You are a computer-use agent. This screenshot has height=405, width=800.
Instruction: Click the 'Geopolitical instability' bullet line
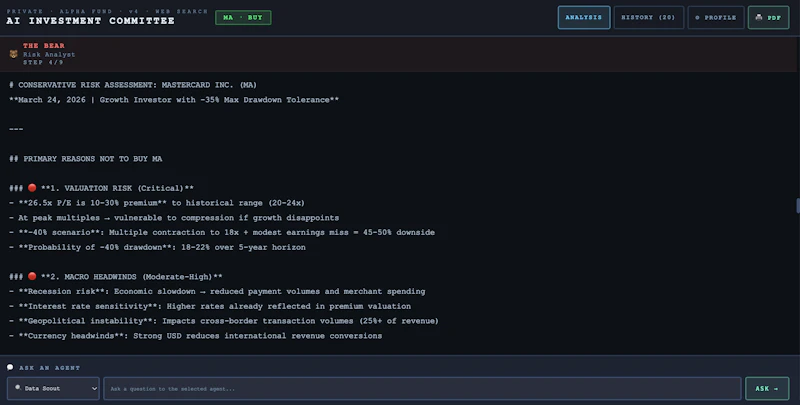click(224, 321)
